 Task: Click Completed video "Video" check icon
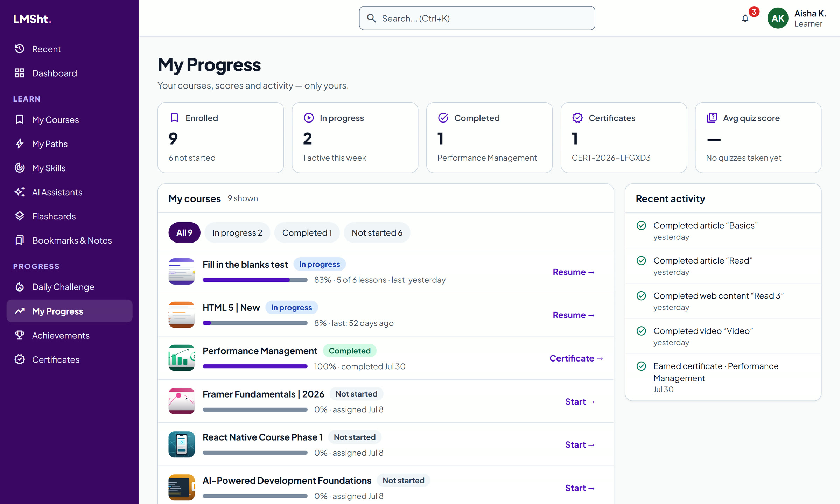click(x=641, y=331)
